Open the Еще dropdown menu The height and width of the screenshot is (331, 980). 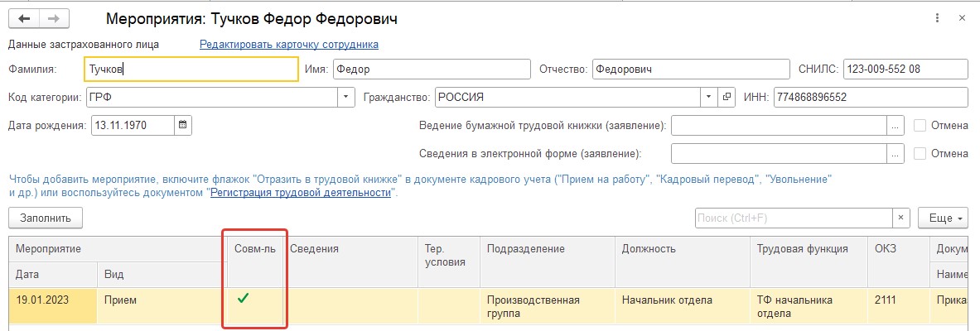click(943, 218)
